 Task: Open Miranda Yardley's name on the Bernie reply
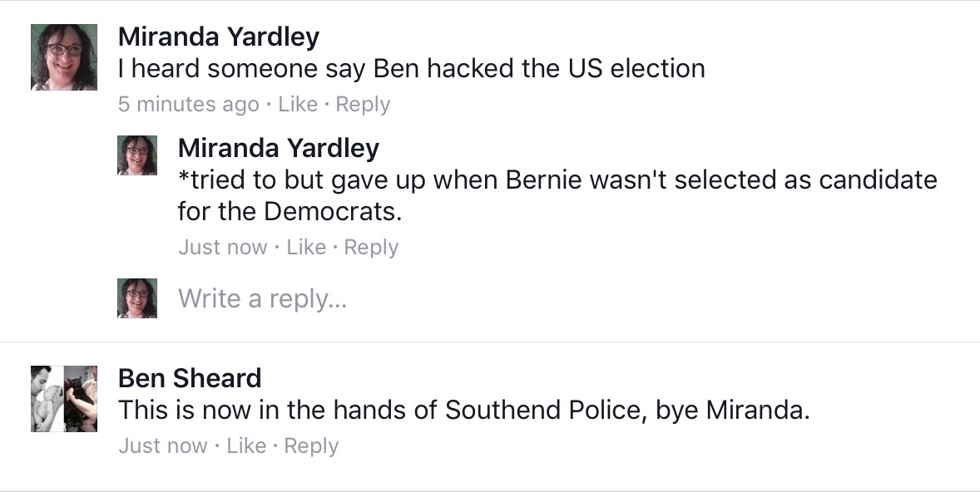279,148
